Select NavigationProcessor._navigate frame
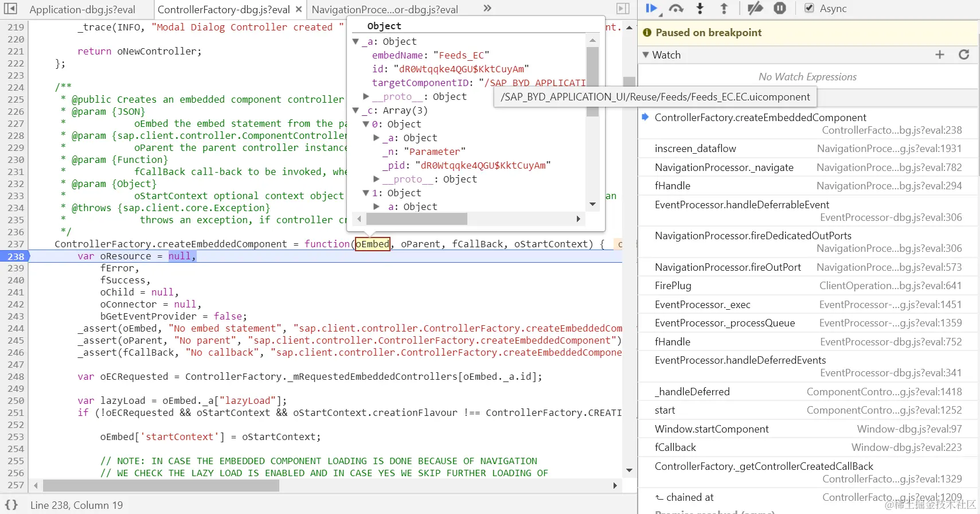 [x=808, y=168]
